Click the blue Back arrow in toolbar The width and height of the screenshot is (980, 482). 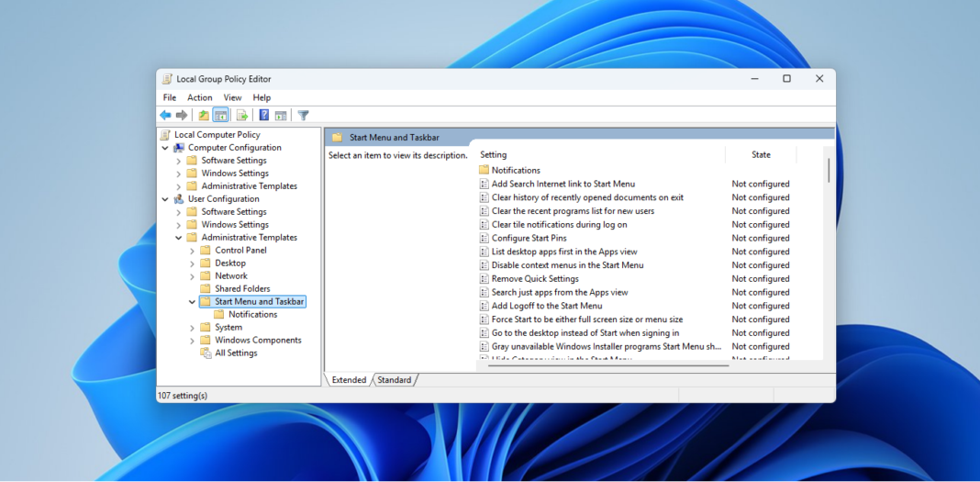(x=165, y=115)
